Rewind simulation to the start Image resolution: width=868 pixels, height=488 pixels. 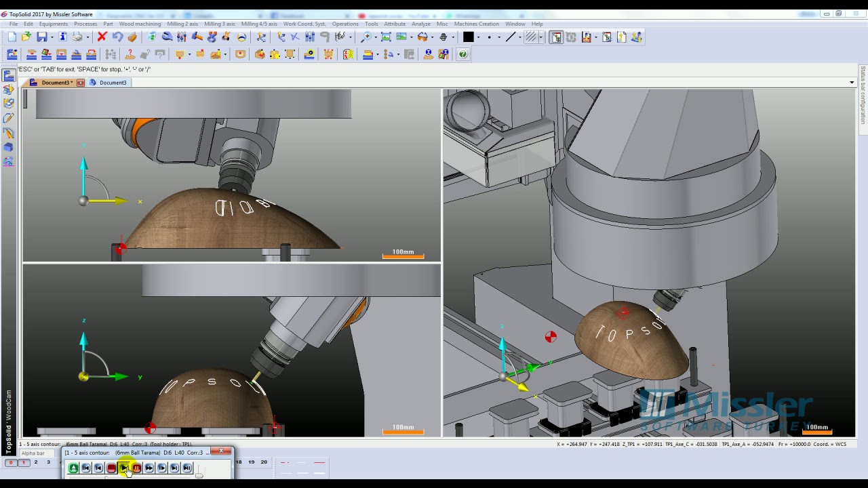(x=86, y=468)
